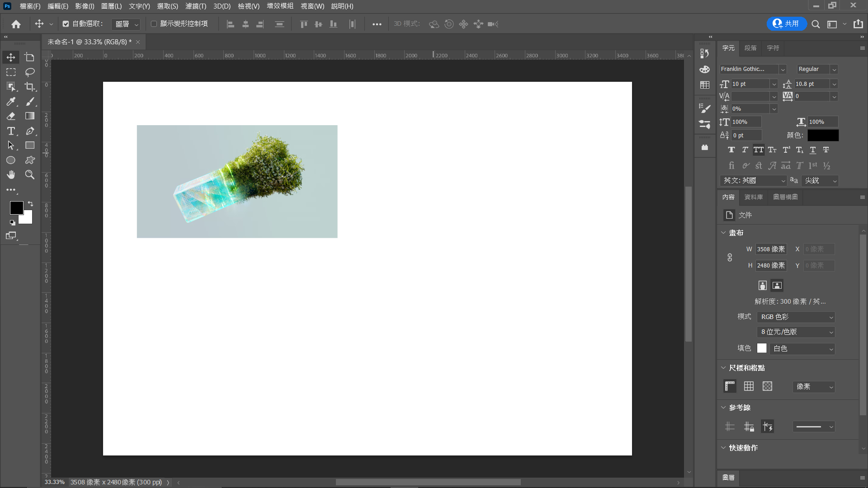Select the Artboard tool

pos(30,57)
